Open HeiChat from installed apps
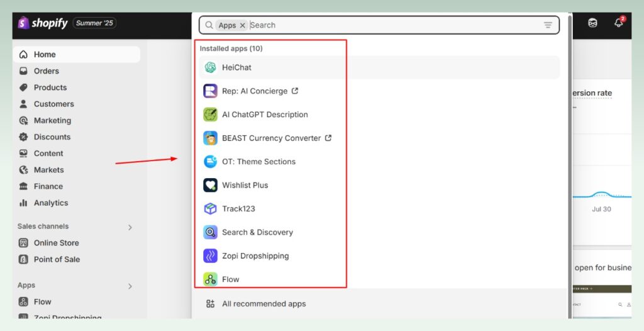The height and width of the screenshot is (331, 644). (379, 67)
